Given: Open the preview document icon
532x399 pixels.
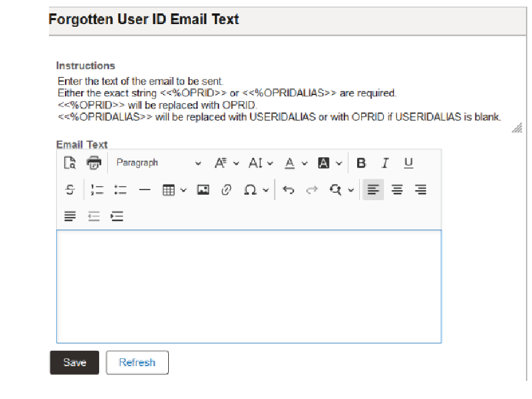Looking at the screenshot, I should (70, 163).
